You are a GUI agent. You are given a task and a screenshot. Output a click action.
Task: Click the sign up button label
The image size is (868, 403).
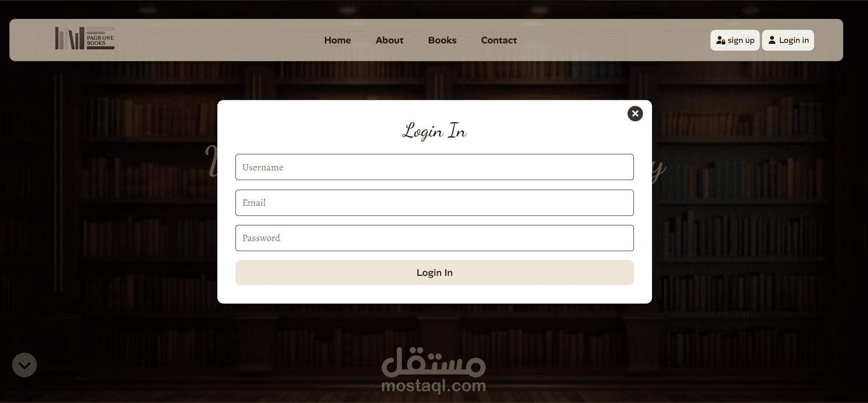[x=741, y=40]
